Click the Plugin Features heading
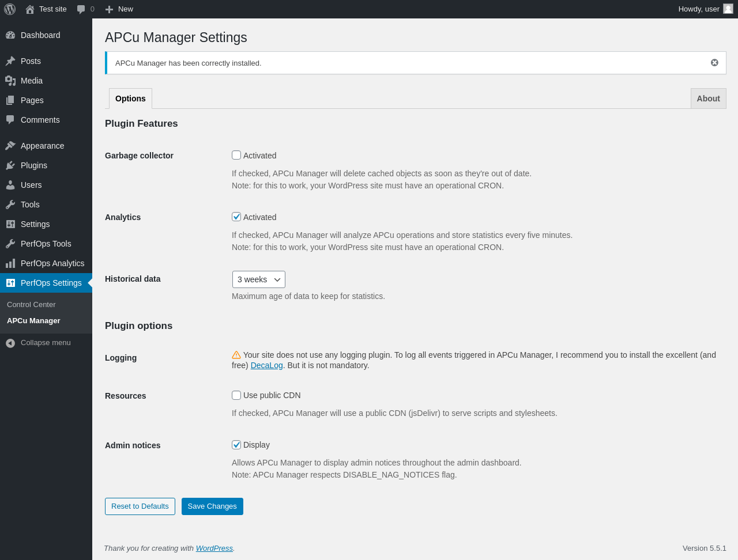Viewport: 738px width, 560px height. (x=141, y=123)
